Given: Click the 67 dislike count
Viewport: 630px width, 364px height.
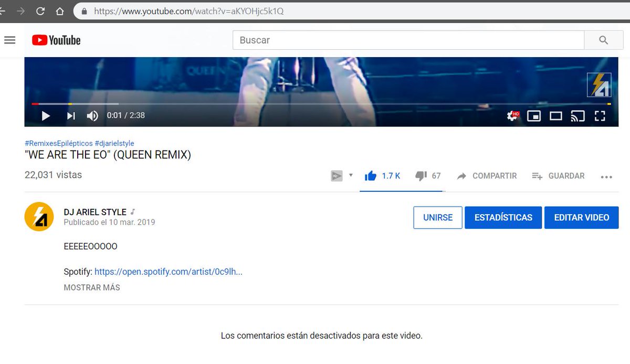Looking at the screenshot, I should [436, 176].
